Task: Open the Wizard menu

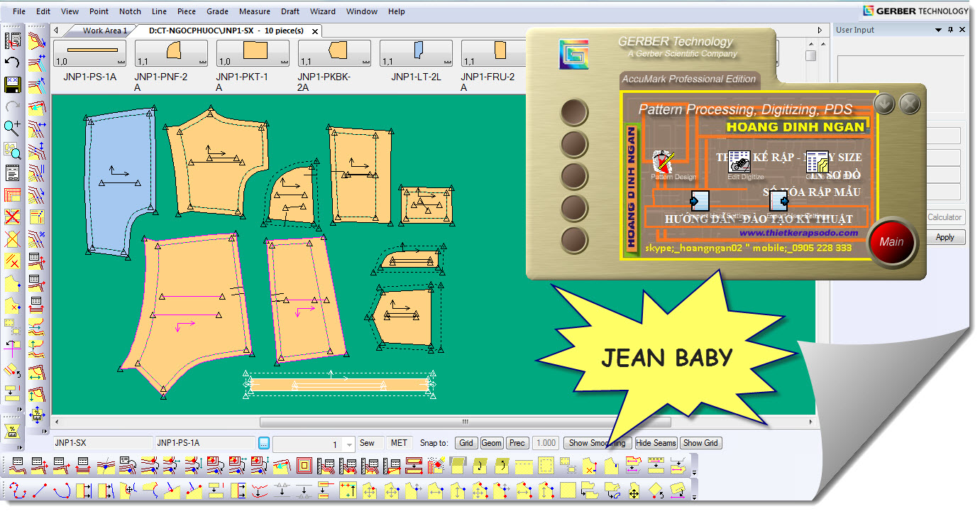Action: click(x=323, y=11)
